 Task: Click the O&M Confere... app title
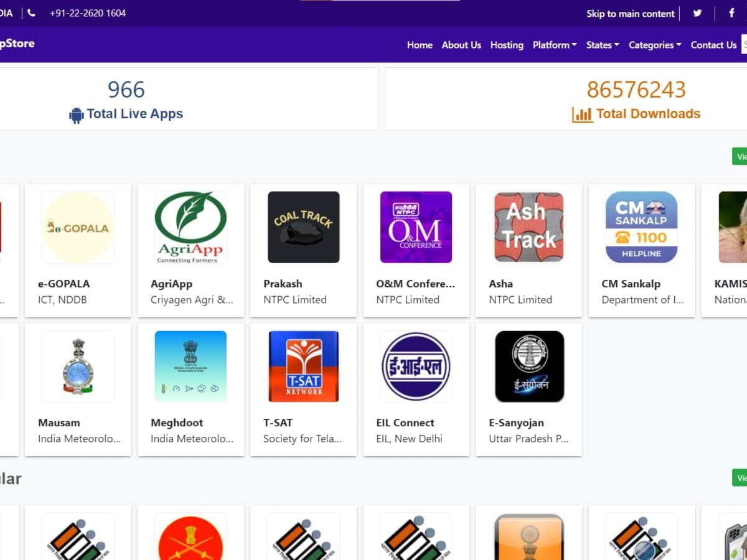[416, 284]
